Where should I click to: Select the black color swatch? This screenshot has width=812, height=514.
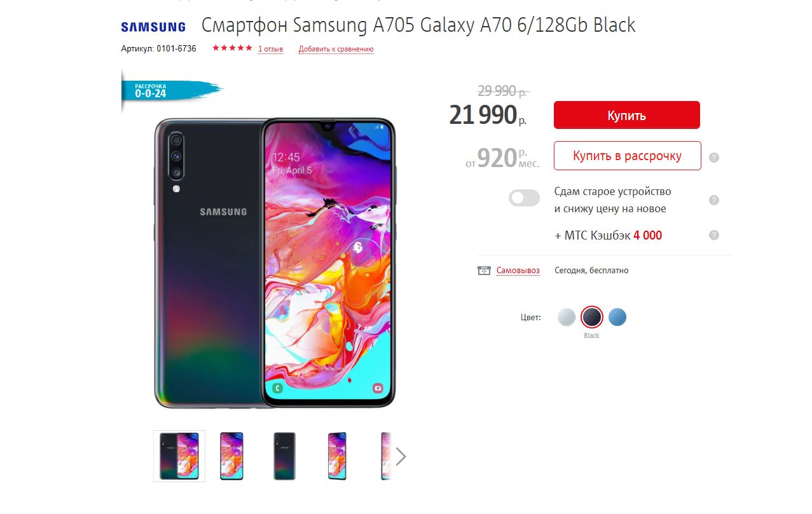tap(592, 317)
